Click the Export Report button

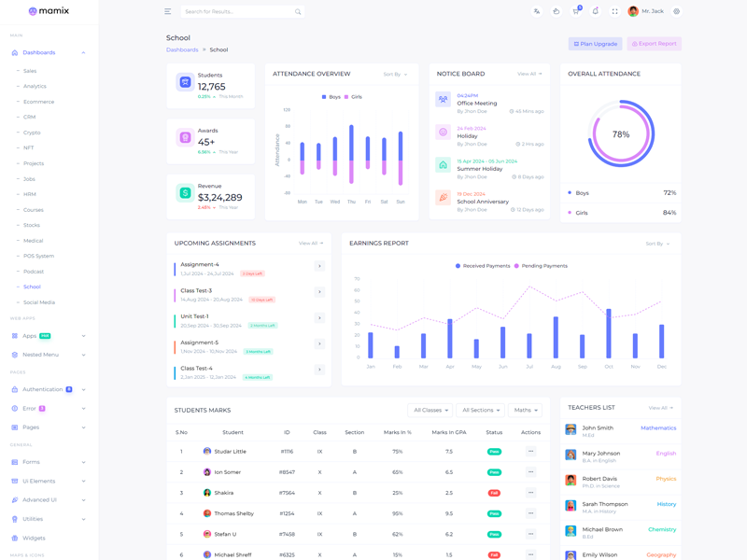[654, 44]
